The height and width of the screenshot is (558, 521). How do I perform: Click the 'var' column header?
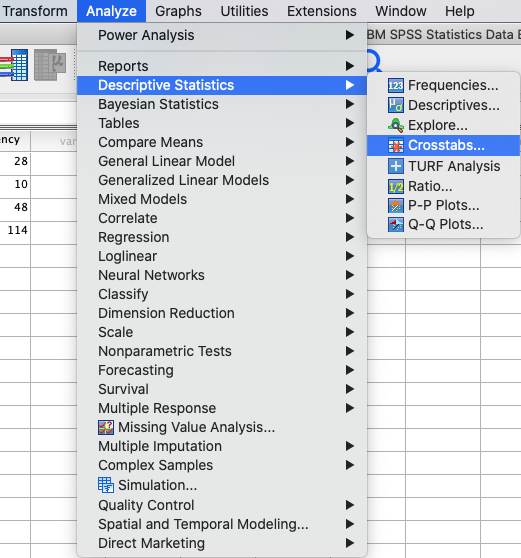54,141
